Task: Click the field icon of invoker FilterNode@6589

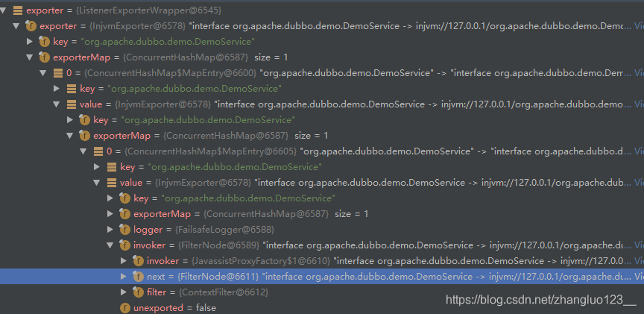Action: (x=125, y=245)
